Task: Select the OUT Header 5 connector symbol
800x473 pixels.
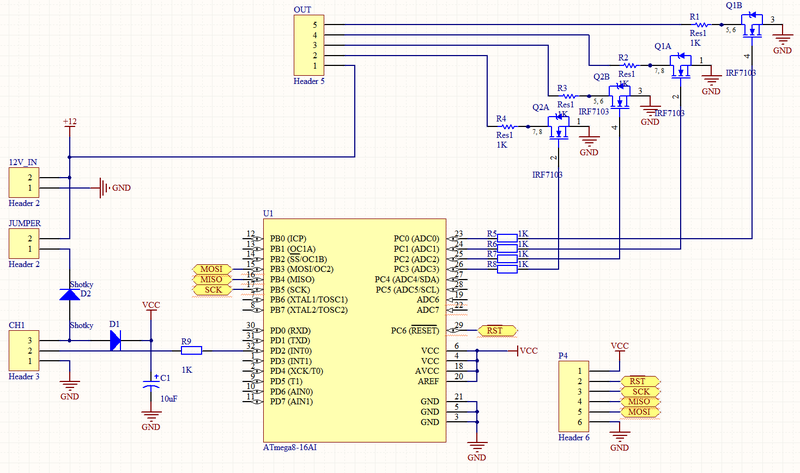Action: [x=309, y=45]
